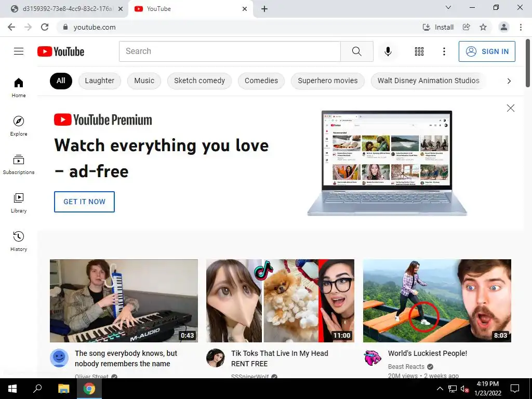
Task: Open the notification action center
Action: [515, 389]
